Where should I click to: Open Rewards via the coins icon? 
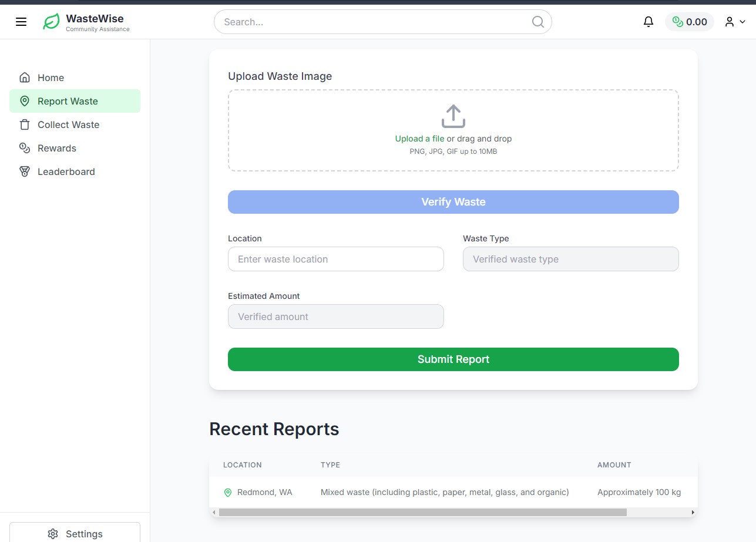(25, 147)
